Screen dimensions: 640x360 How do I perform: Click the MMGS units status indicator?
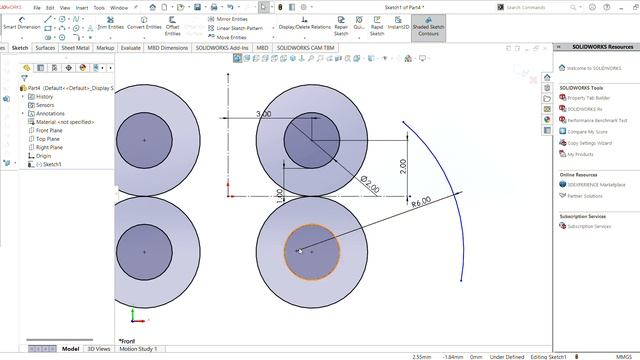click(x=623, y=357)
